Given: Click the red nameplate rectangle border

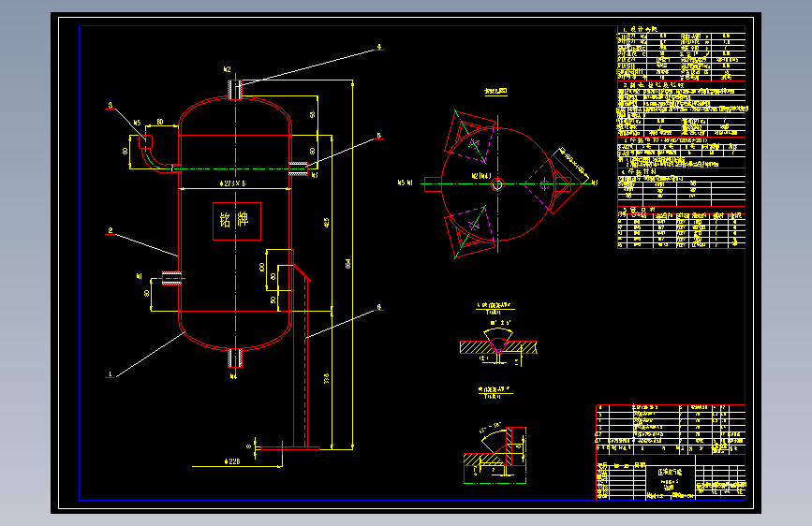Looking at the screenshot, I should 237,221.
